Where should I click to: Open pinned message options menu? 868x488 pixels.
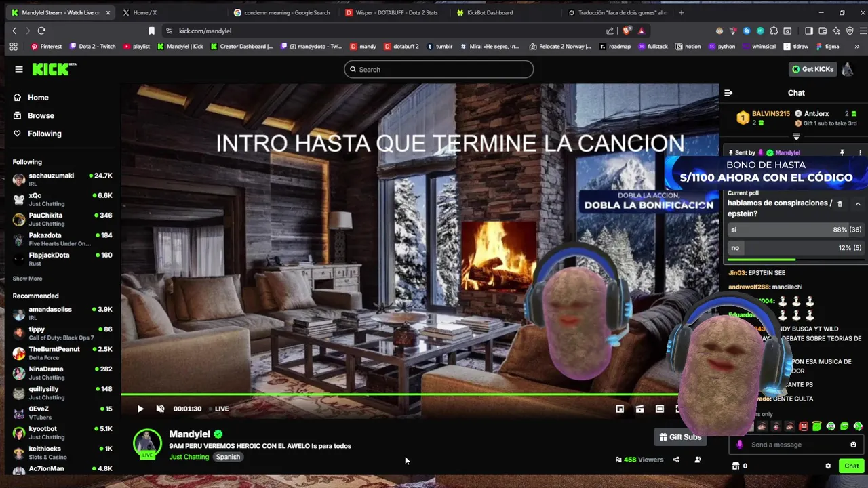[860, 153]
